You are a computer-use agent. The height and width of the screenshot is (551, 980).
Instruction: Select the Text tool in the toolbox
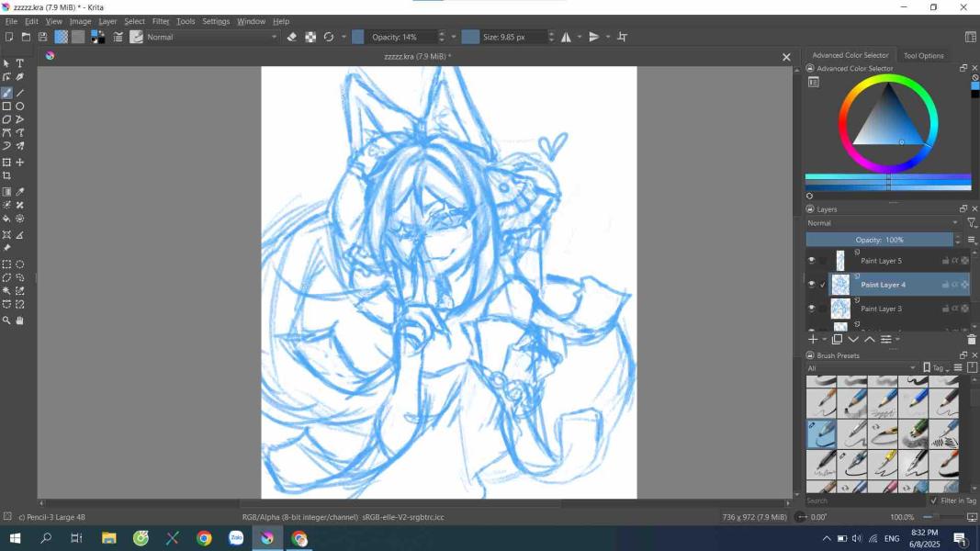pos(20,63)
